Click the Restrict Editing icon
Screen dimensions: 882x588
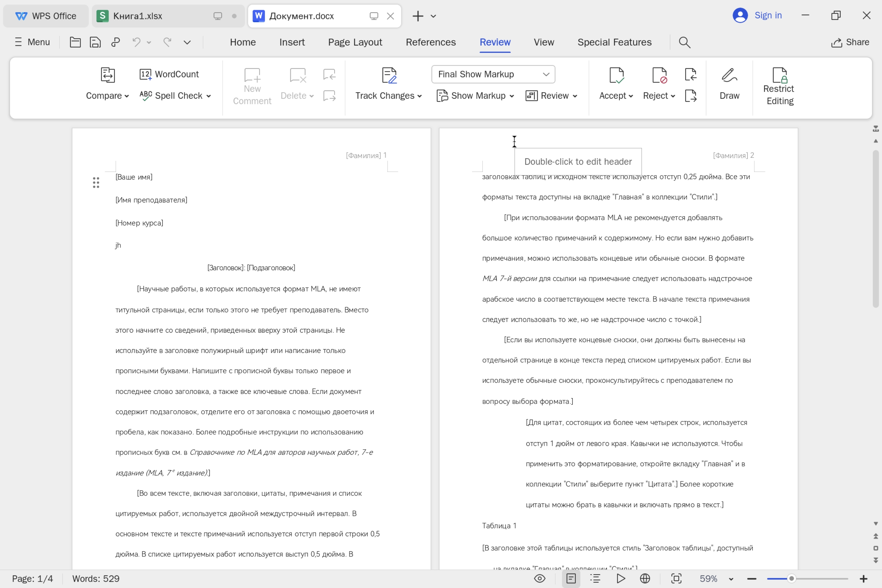click(780, 75)
